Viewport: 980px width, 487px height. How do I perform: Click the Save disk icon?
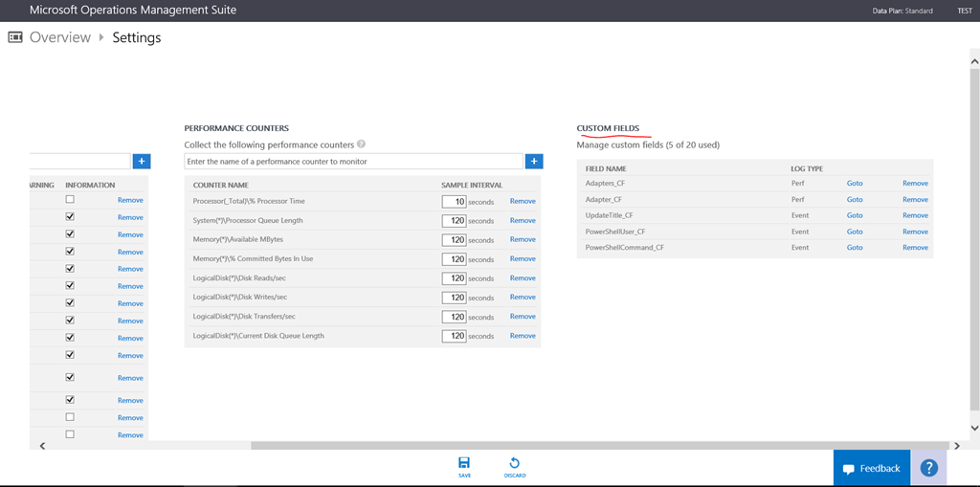tap(464, 463)
